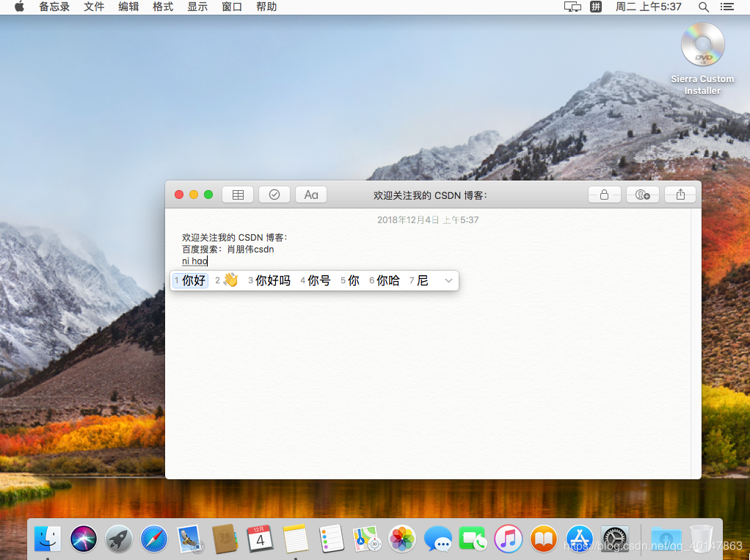Open the 显示 menu in menu bar

(x=197, y=7)
